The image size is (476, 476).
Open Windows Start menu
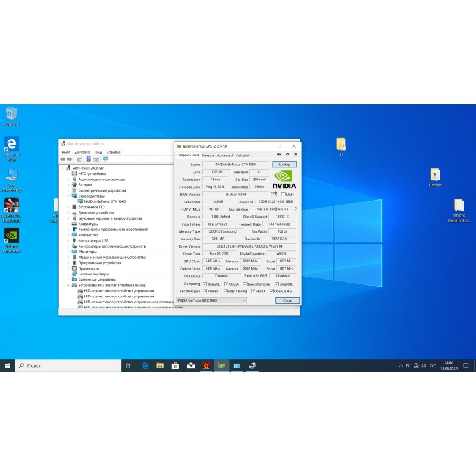(x=7, y=366)
